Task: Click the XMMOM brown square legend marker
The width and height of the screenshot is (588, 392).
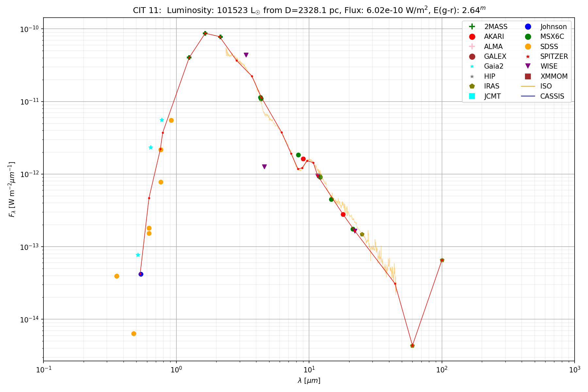Action: click(x=528, y=76)
